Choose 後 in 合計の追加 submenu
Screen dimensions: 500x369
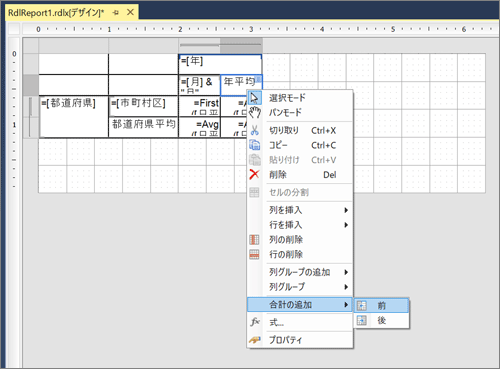(381, 320)
